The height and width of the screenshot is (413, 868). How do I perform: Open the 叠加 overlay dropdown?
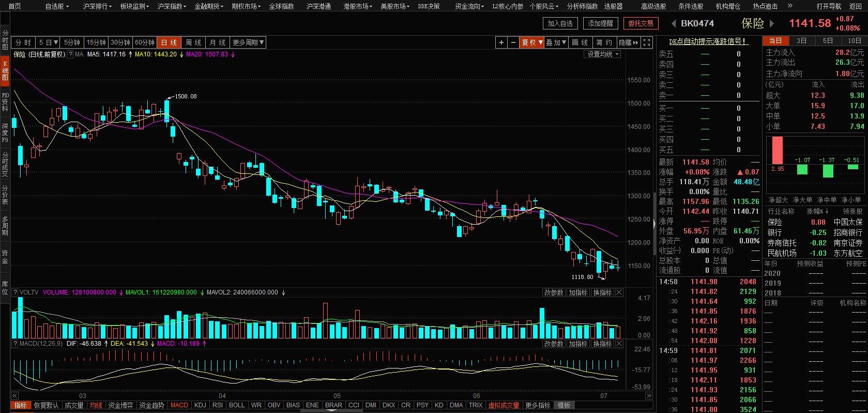coord(556,42)
